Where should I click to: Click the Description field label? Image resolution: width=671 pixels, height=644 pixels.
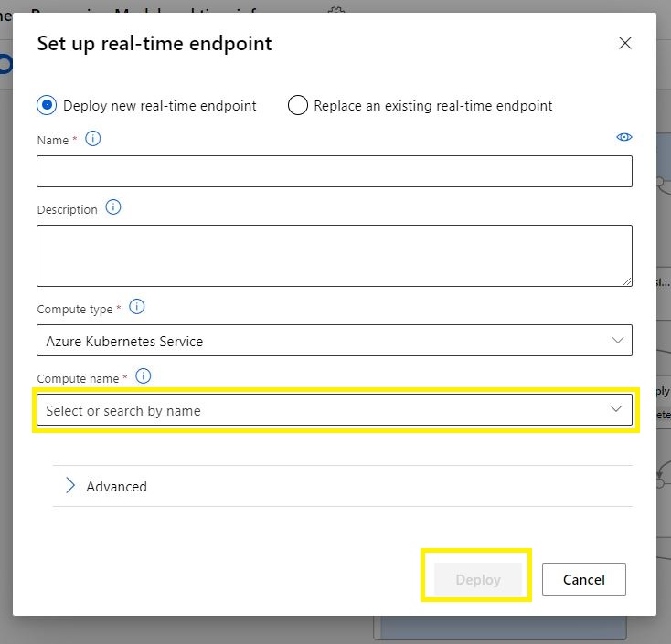(67, 209)
